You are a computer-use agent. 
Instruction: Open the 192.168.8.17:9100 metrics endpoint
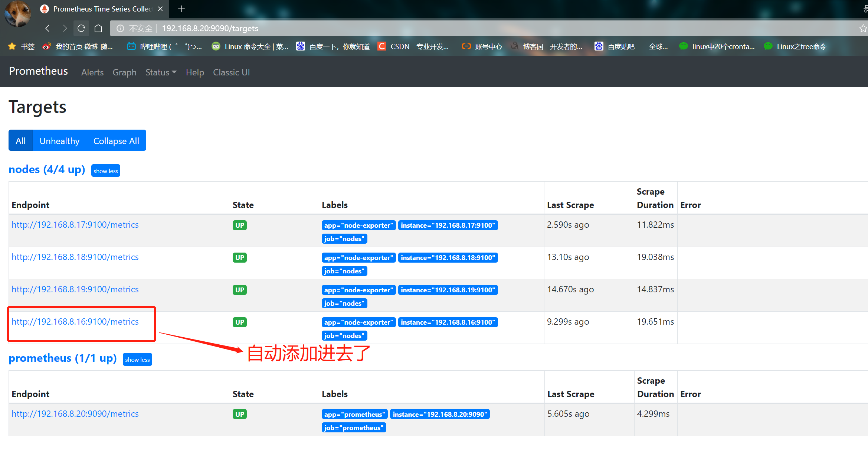coord(75,225)
